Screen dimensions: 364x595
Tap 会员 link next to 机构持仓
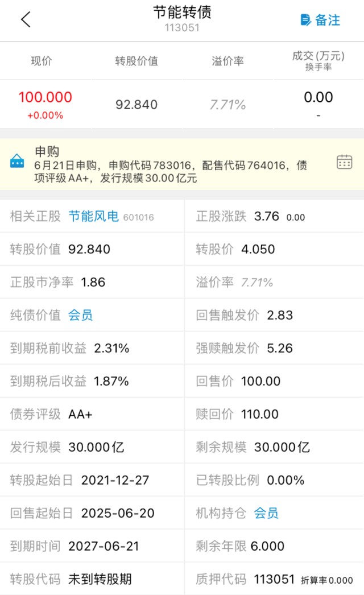pyautogui.click(x=266, y=513)
